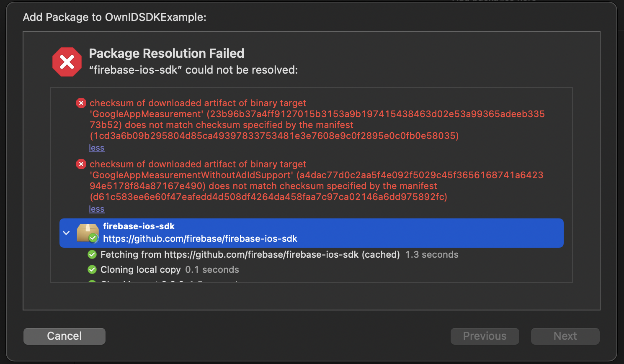624x364 pixels.
Task: Click the green checkmark beside Cloning local copy
Action: pos(92,269)
